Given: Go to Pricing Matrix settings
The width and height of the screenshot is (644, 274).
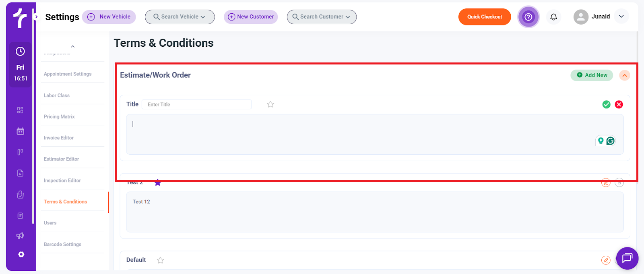Looking at the screenshot, I should click(x=59, y=116).
